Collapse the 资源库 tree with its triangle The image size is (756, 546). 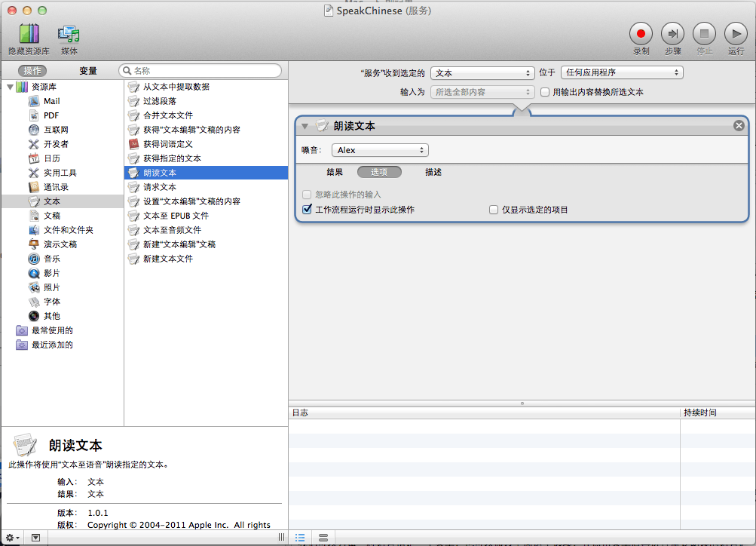(10, 87)
